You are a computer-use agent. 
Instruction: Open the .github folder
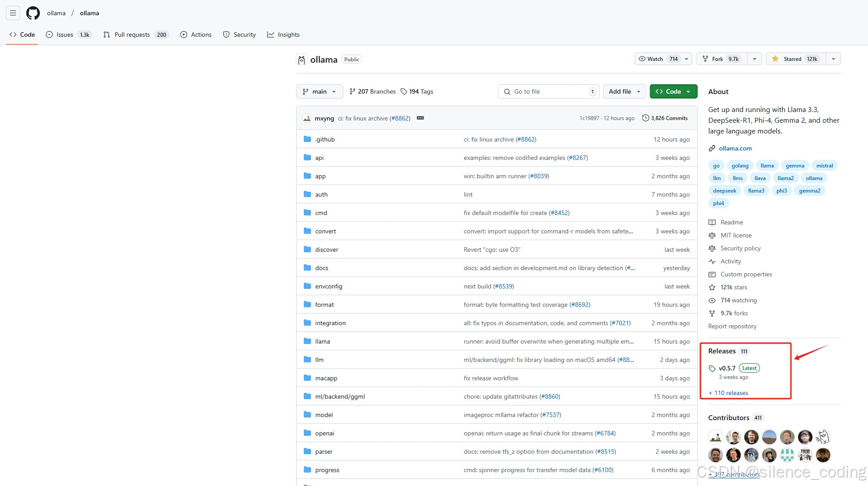click(325, 139)
